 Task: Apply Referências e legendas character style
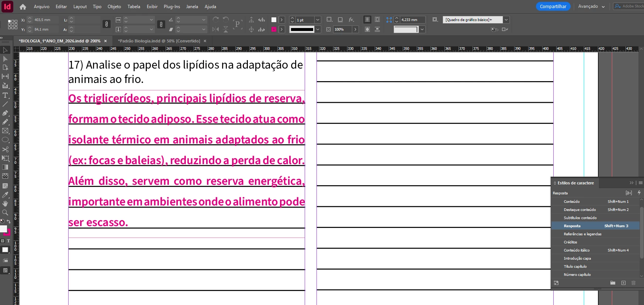[595, 234]
